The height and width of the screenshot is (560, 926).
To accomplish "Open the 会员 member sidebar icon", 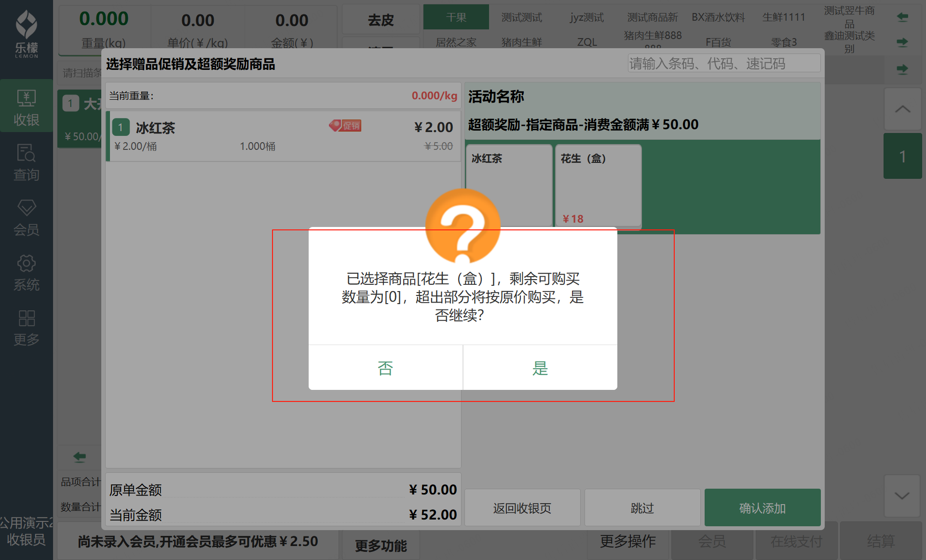I will coord(27,217).
